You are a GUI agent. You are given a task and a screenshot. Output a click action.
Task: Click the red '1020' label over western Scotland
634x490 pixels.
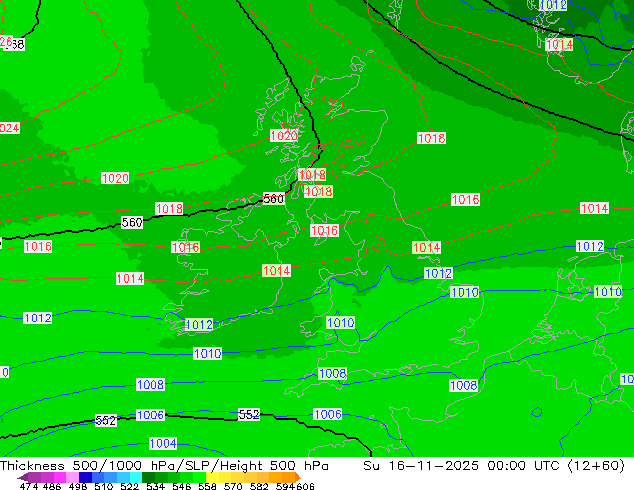click(284, 135)
